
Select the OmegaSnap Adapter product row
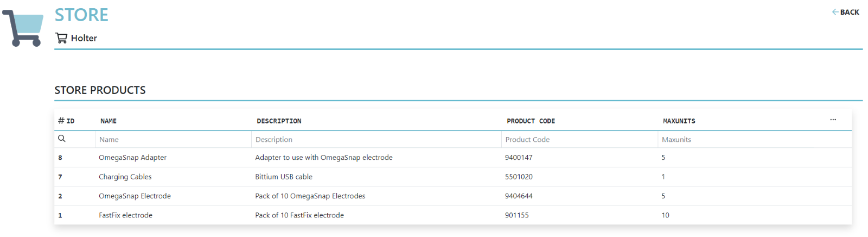pyautogui.click(x=453, y=158)
